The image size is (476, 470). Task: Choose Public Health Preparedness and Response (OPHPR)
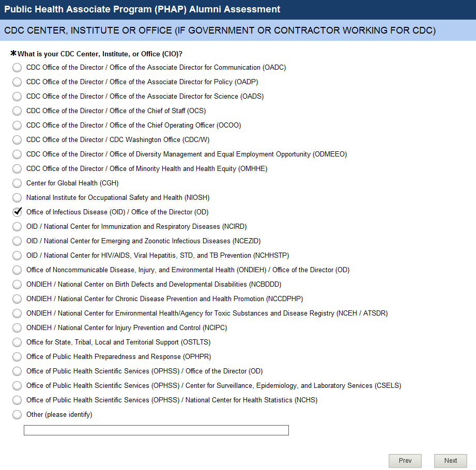click(17, 357)
